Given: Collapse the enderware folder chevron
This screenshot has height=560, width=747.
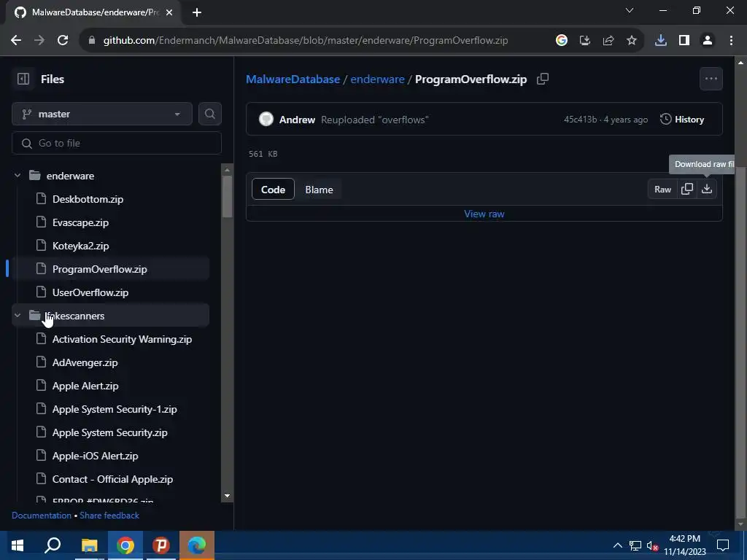Looking at the screenshot, I should (x=18, y=176).
